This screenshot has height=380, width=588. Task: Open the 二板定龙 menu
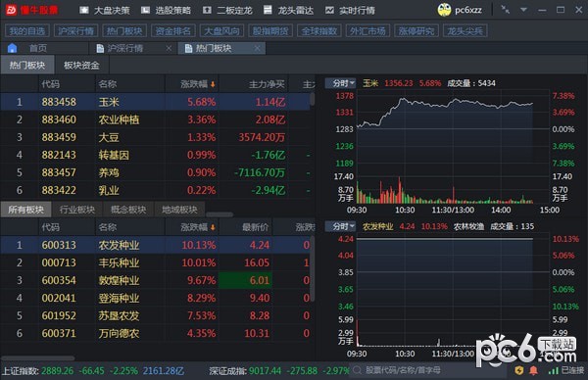227,11
